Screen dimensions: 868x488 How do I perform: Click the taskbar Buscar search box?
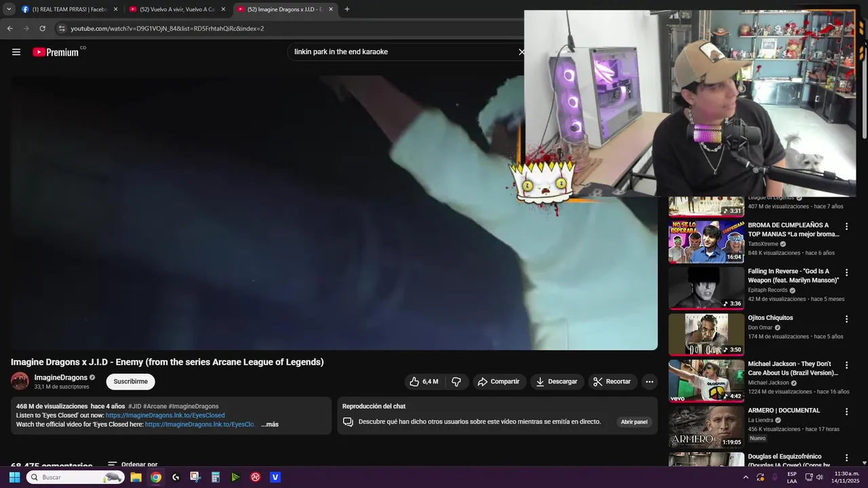coord(75,477)
